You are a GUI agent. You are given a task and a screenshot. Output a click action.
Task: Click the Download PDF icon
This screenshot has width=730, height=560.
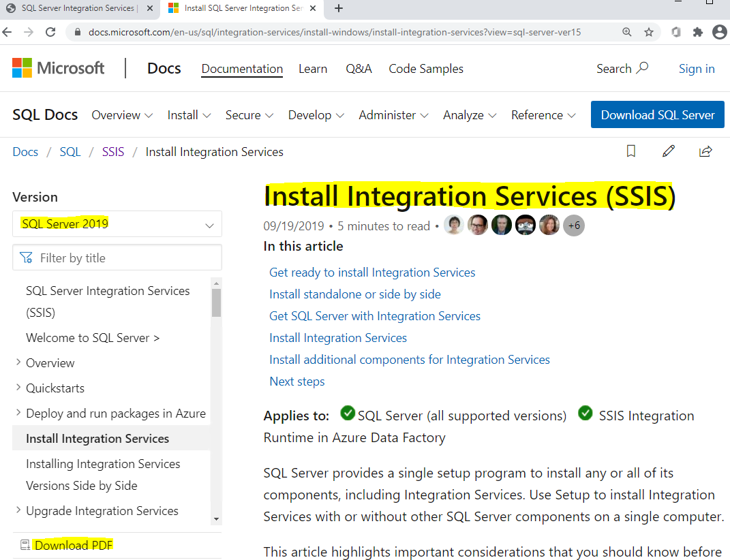25,544
